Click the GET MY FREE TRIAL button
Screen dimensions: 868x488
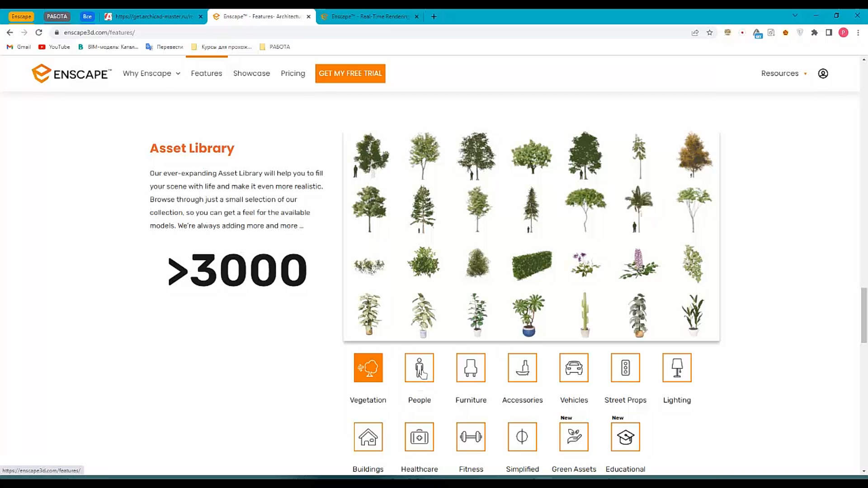[350, 74]
